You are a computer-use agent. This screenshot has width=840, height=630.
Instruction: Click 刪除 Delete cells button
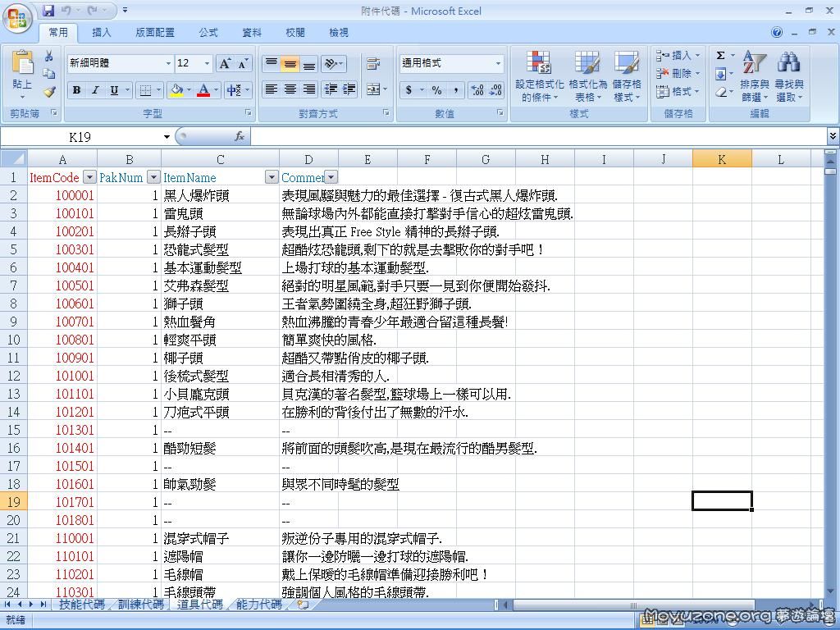point(678,73)
